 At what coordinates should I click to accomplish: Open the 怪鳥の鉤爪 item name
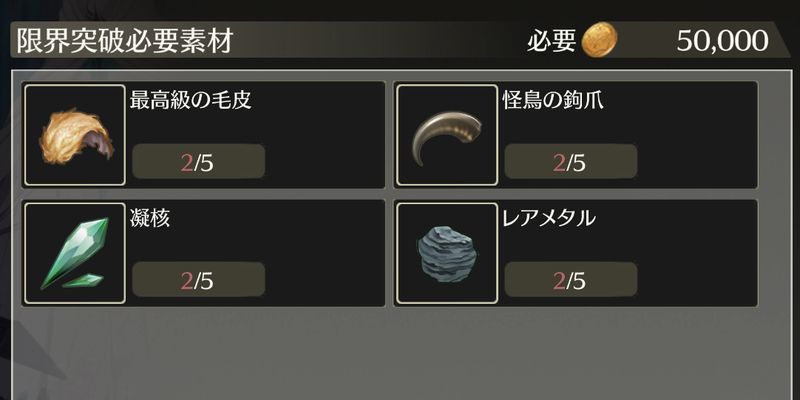coord(553,101)
